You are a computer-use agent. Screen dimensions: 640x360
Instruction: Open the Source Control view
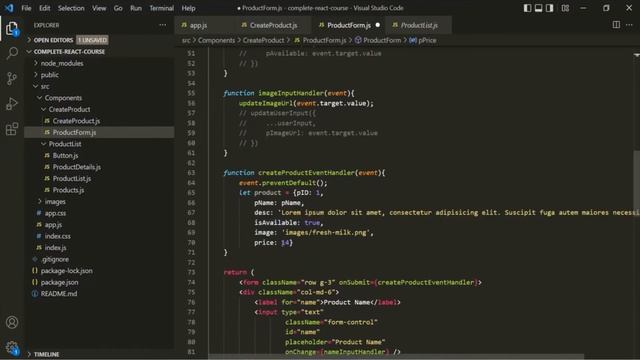(12, 78)
